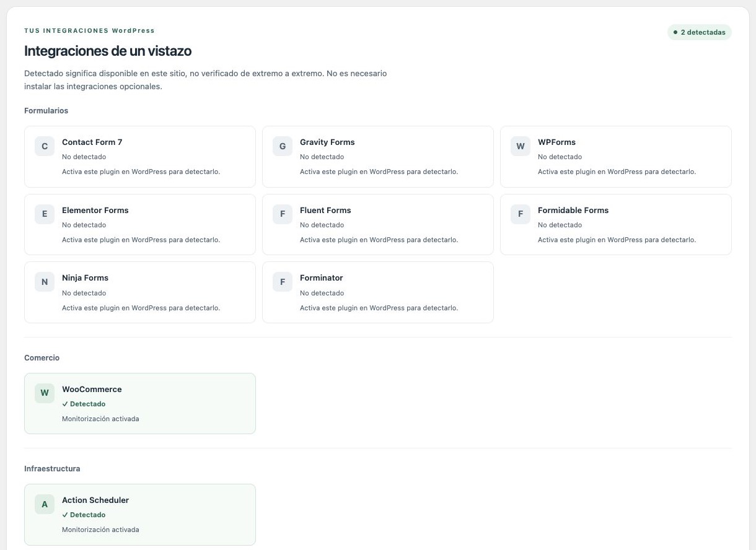Select the Formidable Forms title
The width and height of the screenshot is (756, 550).
tap(573, 210)
